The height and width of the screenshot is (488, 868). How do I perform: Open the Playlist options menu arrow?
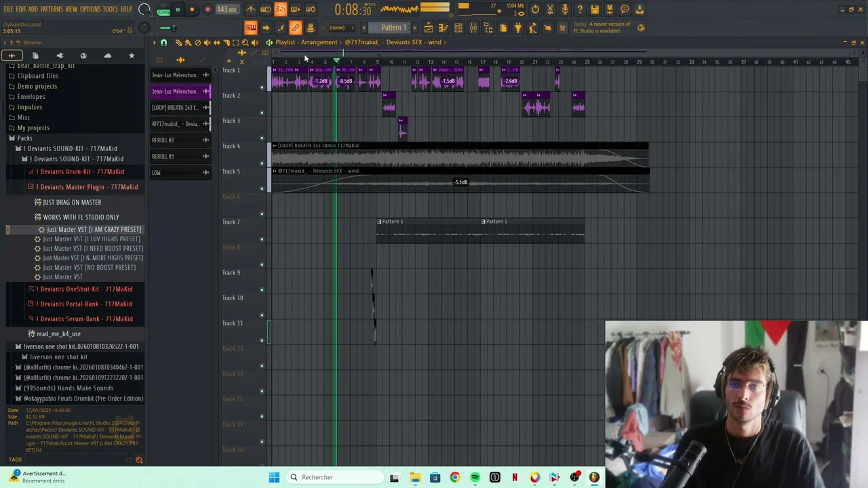[x=155, y=43]
